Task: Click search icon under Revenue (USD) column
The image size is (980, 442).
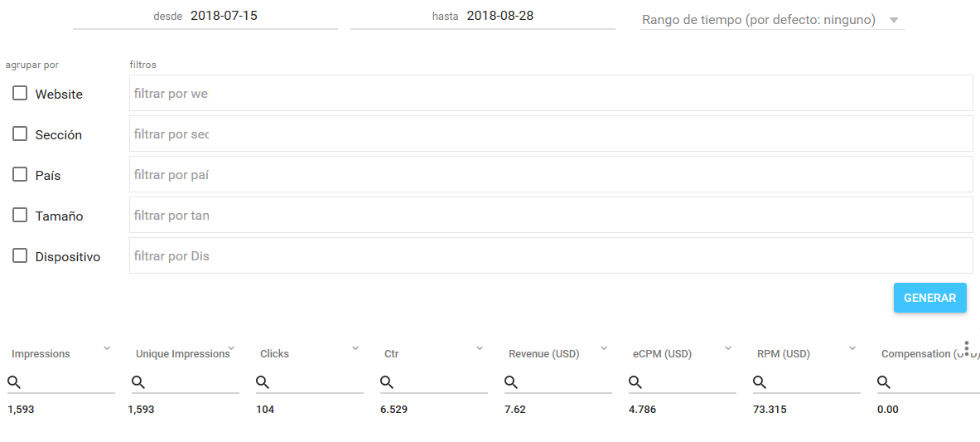Action: point(511,382)
